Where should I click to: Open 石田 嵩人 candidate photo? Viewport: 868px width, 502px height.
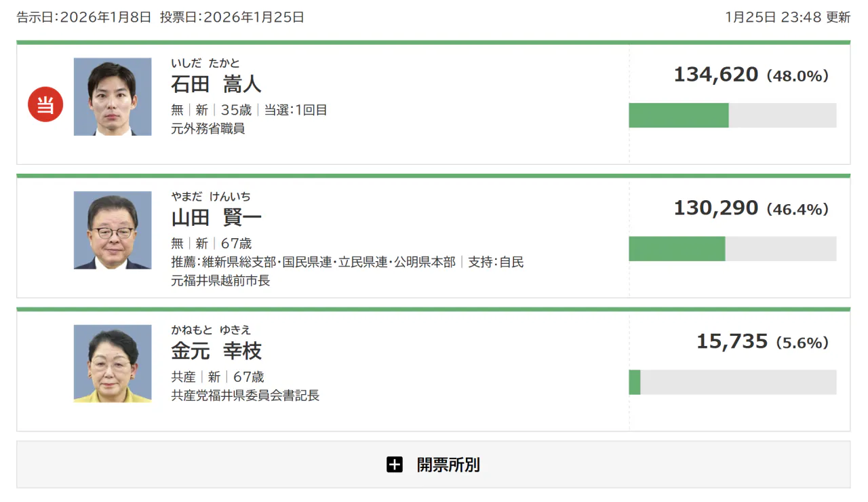pyautogui.click(x=113, y=97)
